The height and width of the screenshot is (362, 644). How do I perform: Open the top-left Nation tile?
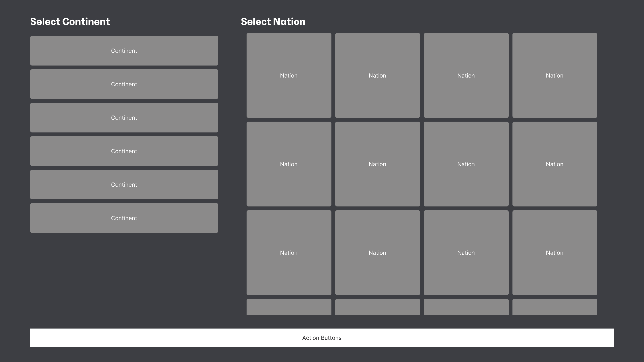pos(289,75)
